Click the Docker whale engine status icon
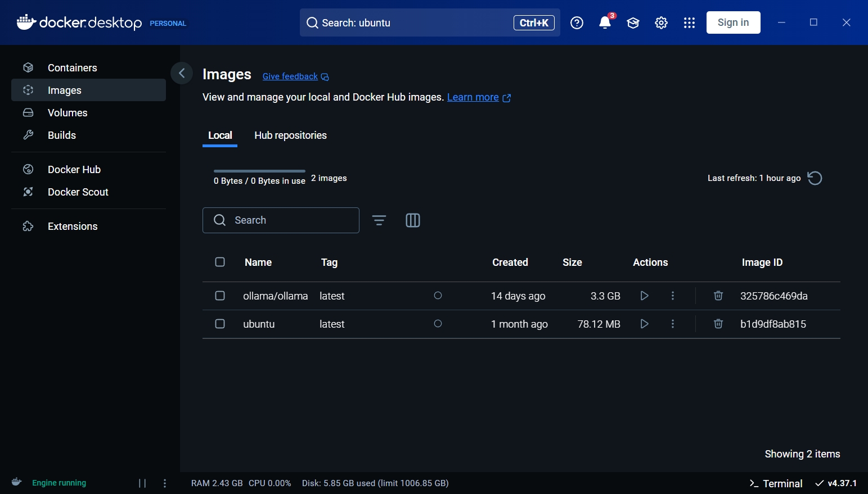Screen dimensions: 868x494 click(x=17, y=482)
